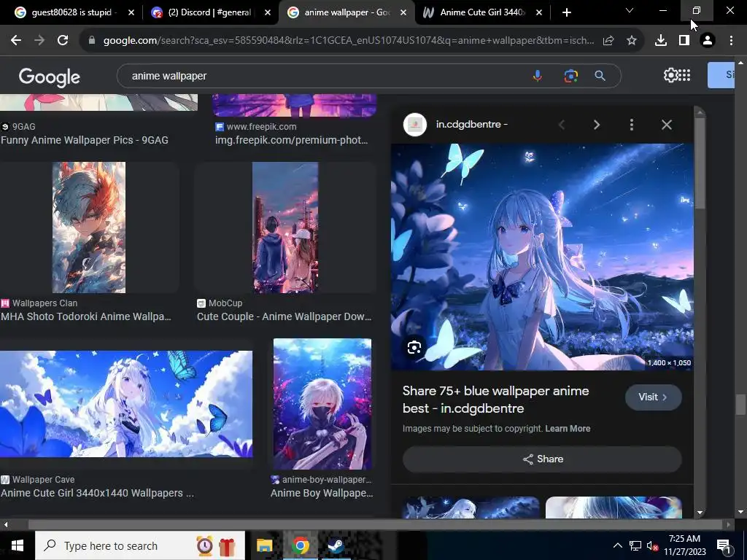Open three-dot options in image preview panel
Viewport: 747px width, 560px height.
(632, 125)
